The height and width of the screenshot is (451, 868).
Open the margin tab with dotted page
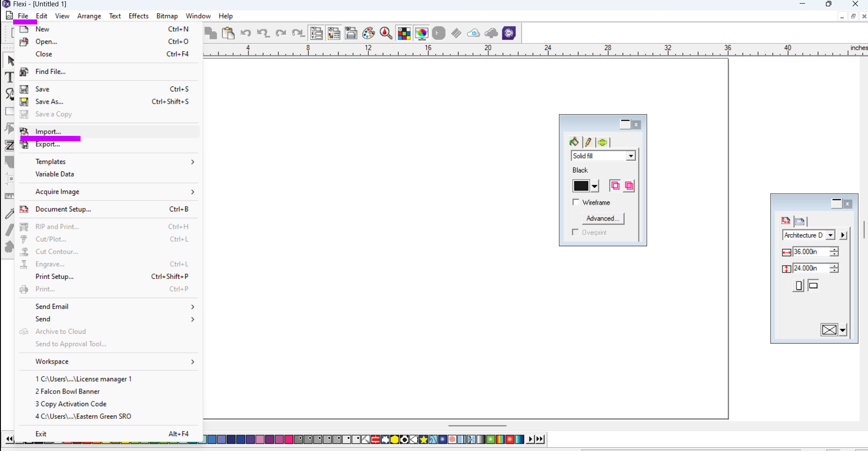[x=800, y=221]
